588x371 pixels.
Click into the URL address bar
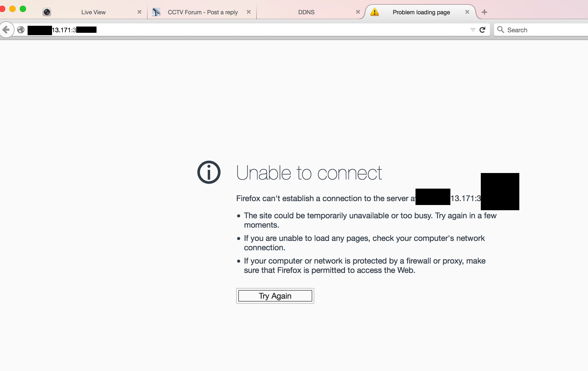click(x=247, y=30)
